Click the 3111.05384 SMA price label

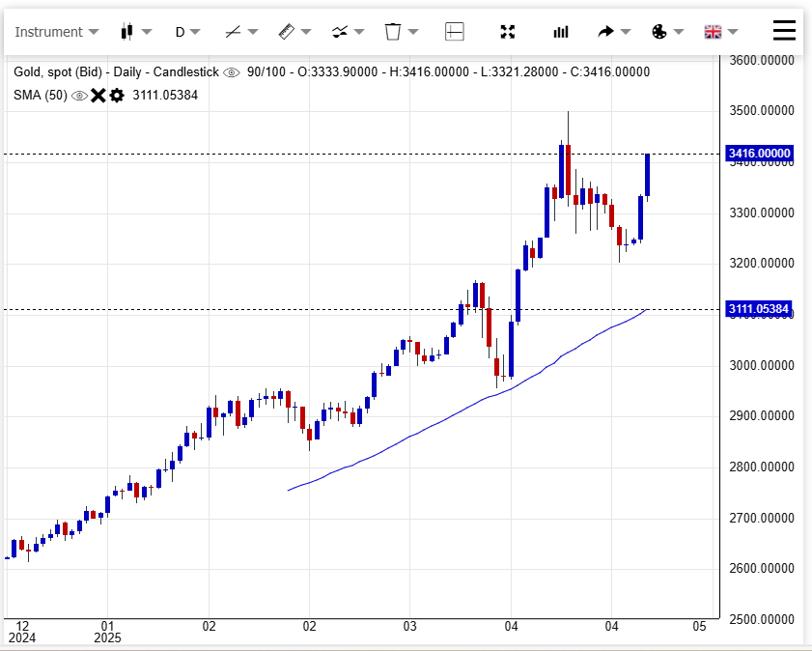click(759, 310)
